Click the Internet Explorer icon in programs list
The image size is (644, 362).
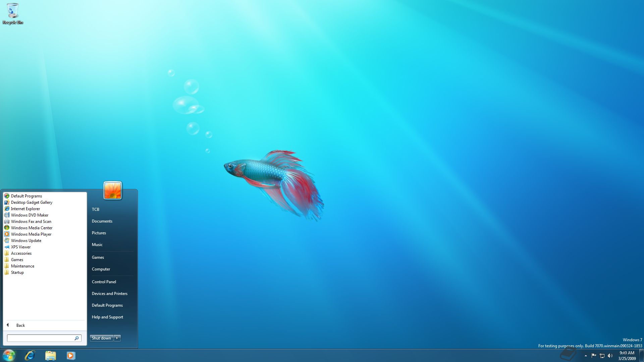[7, 209]
